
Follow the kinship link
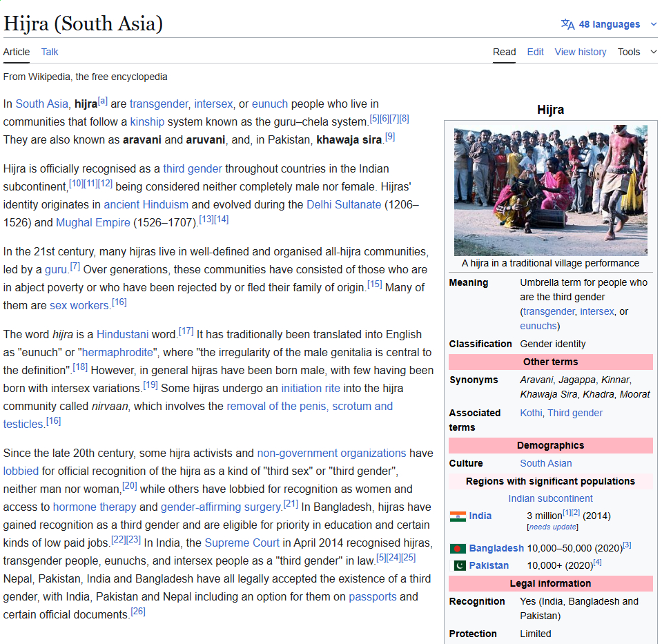click(x=147, y=122)
